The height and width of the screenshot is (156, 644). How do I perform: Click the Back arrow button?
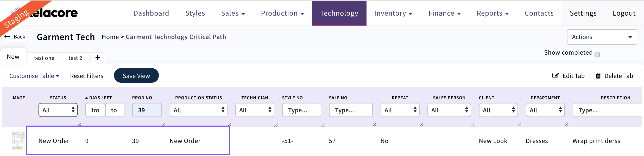click(x=15, y=37)
